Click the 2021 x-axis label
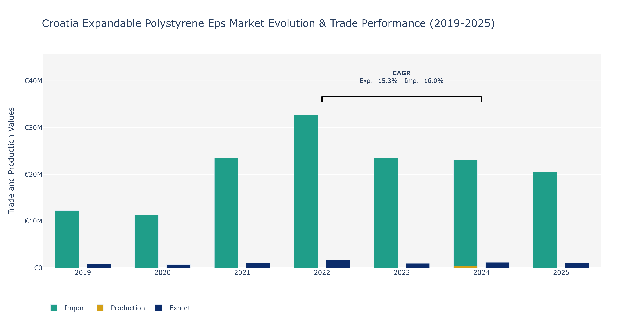The height and width of the screenshot is (322, 644). click(x=242, y=272)
